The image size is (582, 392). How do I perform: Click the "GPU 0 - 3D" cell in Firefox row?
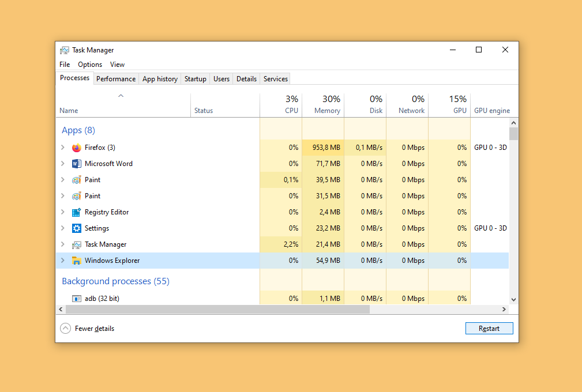490,148
